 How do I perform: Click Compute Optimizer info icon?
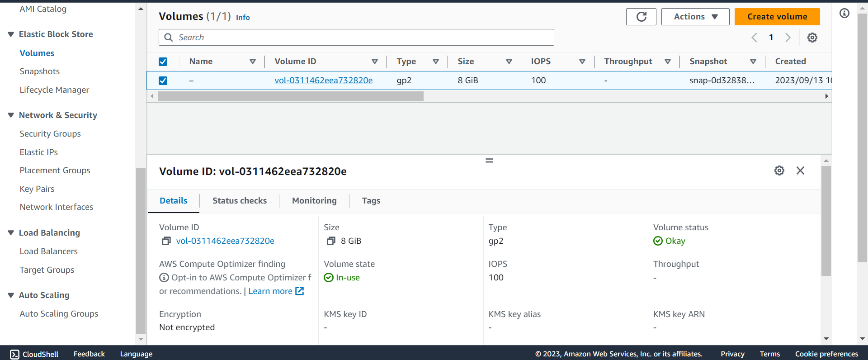pos(164,278)
